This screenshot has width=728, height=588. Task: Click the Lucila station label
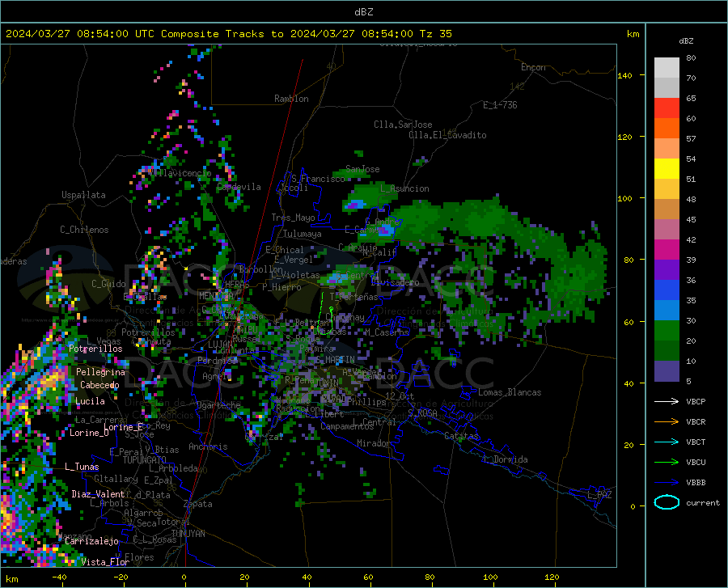[x=90, y=401]
